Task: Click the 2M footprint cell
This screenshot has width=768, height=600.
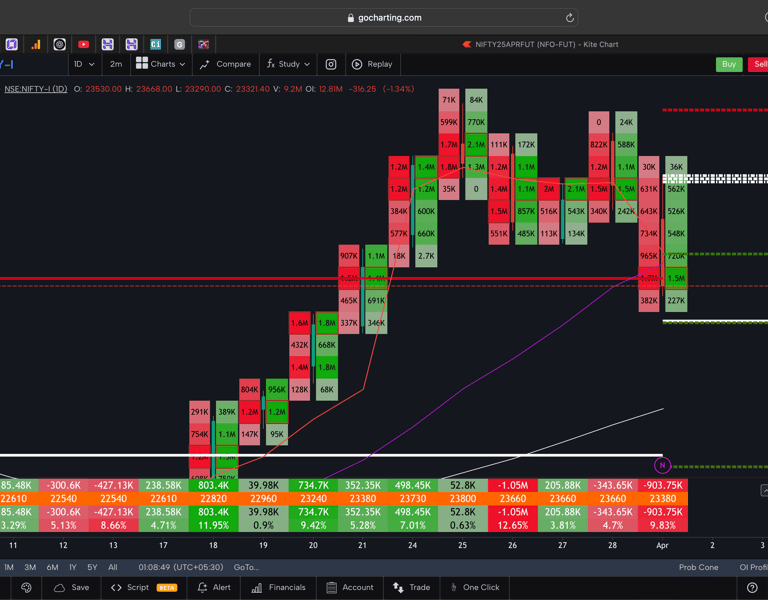Action: pyautogui.click(x=549, y=189)
